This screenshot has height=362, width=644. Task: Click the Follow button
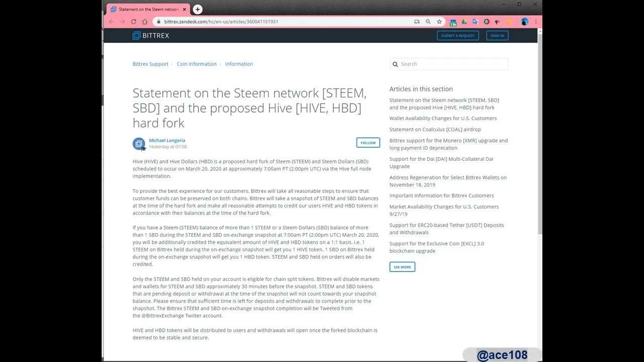pyautogui.click(x=368, y=143)
